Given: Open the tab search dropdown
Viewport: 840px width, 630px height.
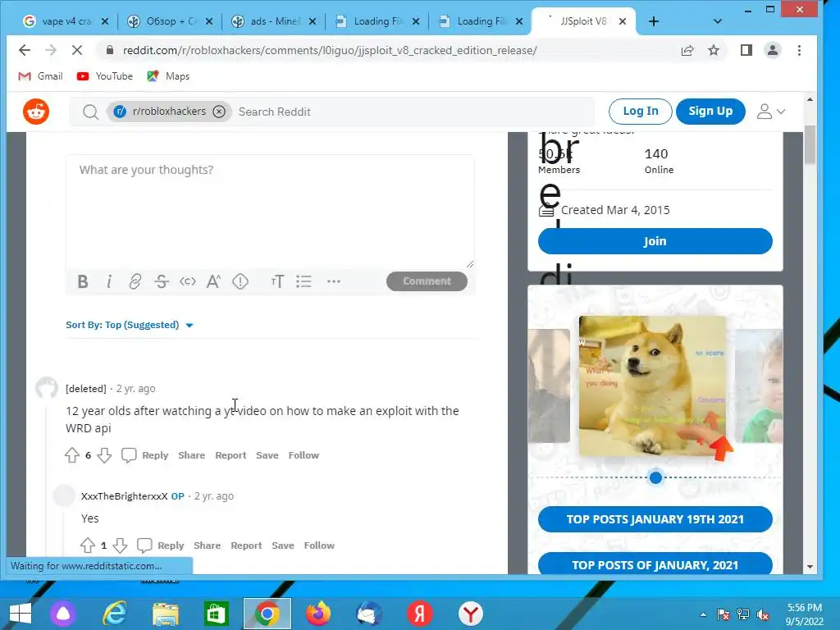Looking at the screenshot, I should tap(718, 21).
